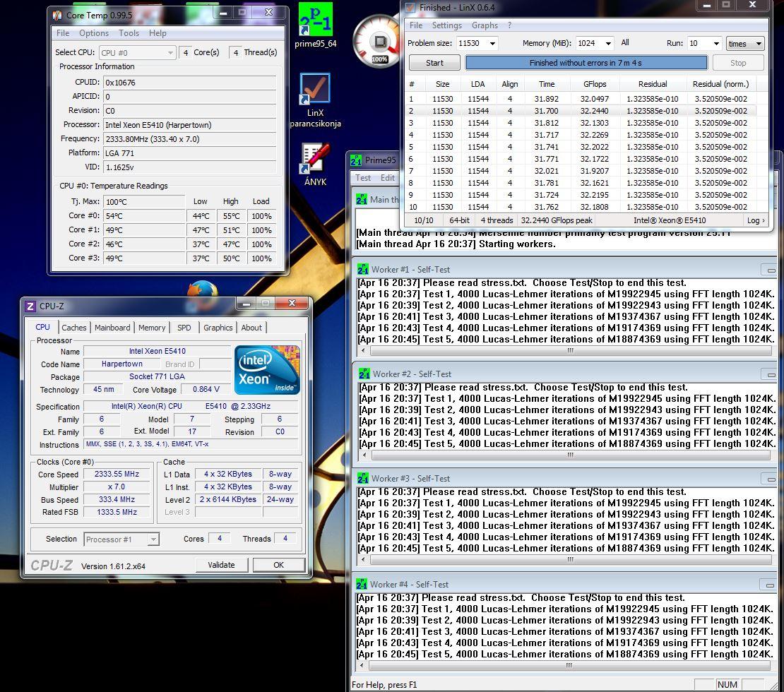Open the File menu in LinX
The width and height of the screenshot is (784, 692).
tap(416, 25)
